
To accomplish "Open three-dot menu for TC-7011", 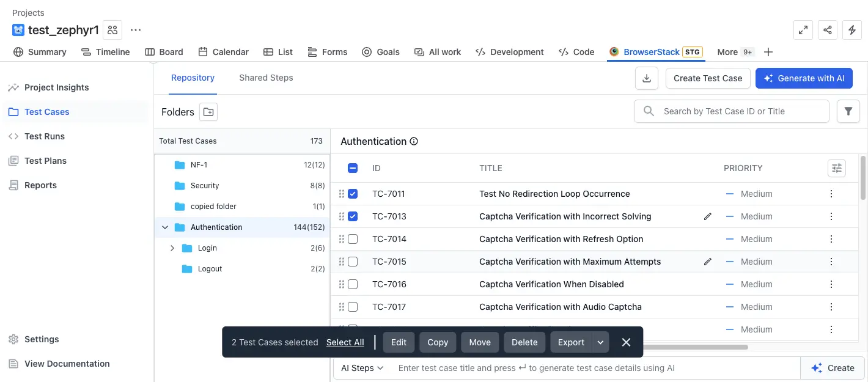I will click(x=831, y=194).
